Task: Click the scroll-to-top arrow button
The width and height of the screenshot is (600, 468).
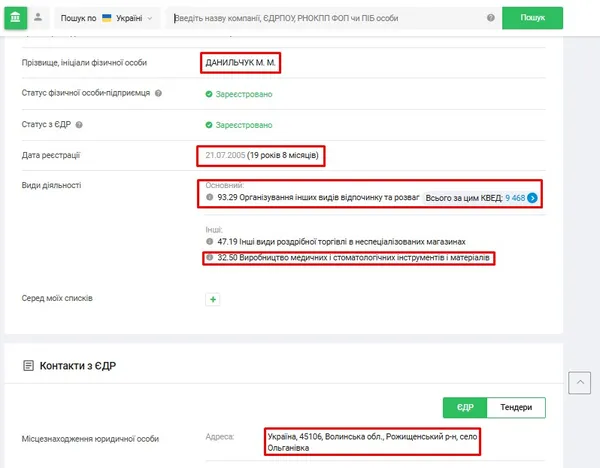Action: point(579,382)
